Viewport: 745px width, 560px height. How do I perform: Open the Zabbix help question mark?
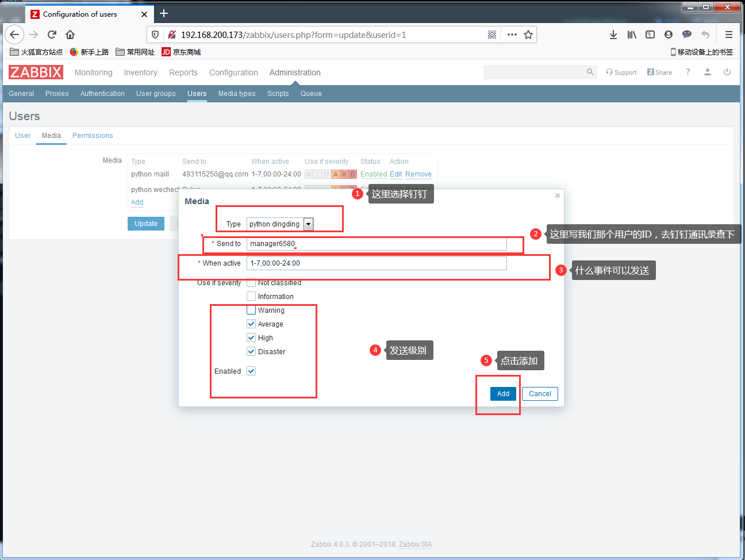[x=688, y=72]
